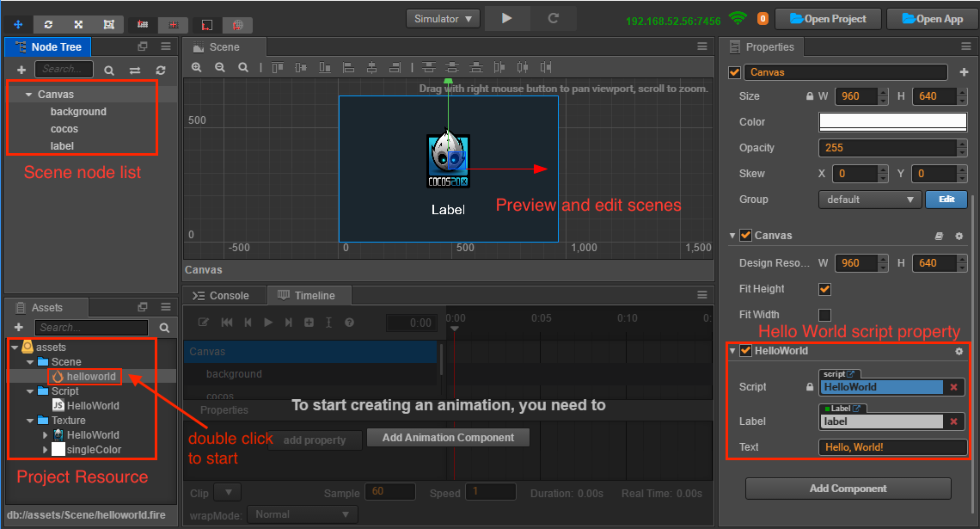Click the Group Edit button

(x=946, y=200)
